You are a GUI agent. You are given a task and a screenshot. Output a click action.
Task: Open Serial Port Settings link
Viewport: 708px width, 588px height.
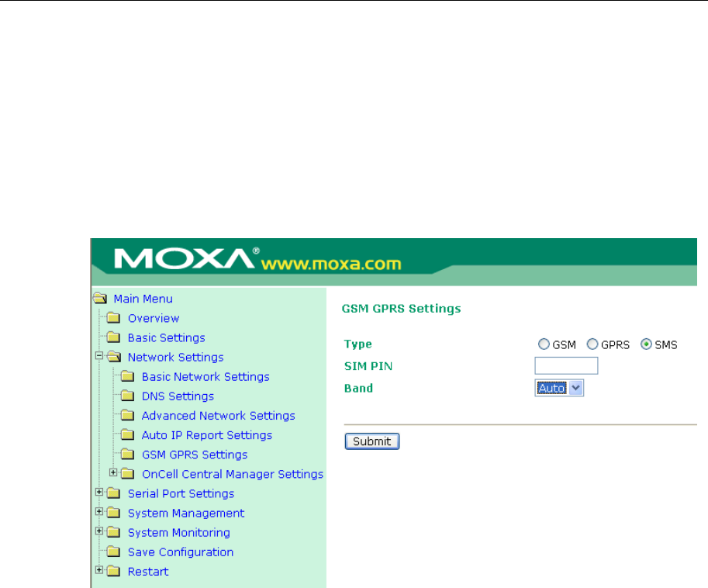click(x=181, y=493)
